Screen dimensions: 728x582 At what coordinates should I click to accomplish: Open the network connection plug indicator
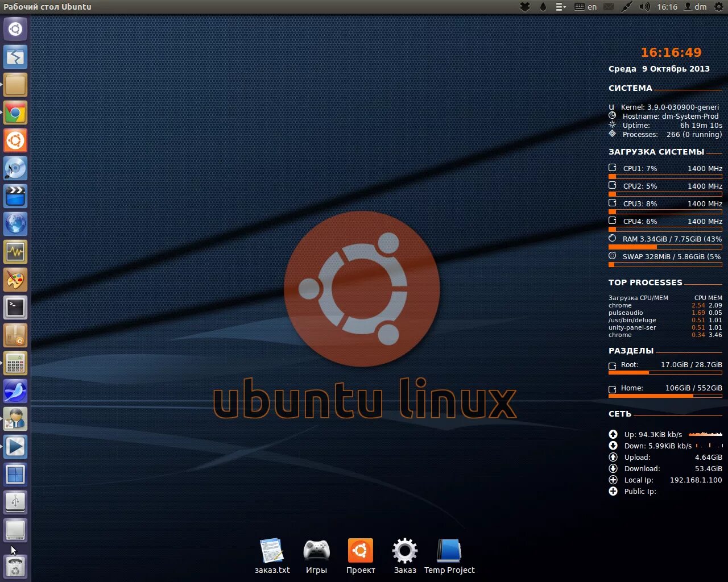click(x=627, y=7)
